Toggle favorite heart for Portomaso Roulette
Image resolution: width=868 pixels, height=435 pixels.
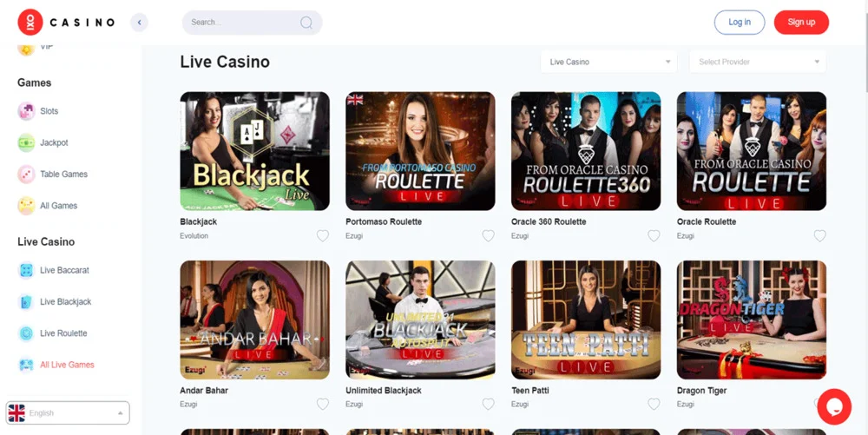pos(488,236)
